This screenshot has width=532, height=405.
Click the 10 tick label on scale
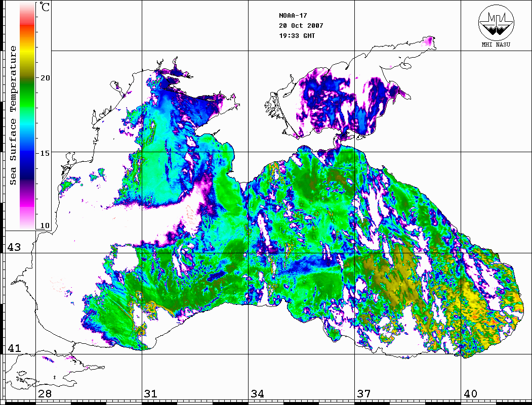pos(45,226)
